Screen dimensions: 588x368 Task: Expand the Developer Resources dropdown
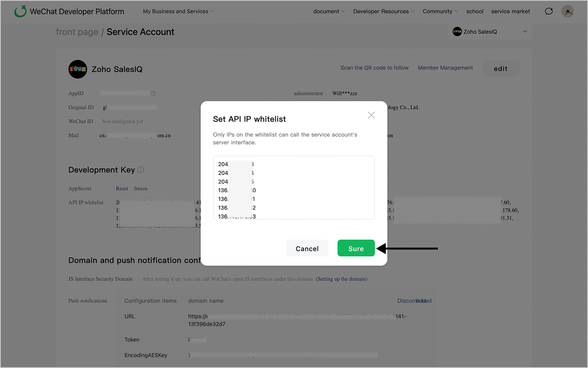(383, 11)
